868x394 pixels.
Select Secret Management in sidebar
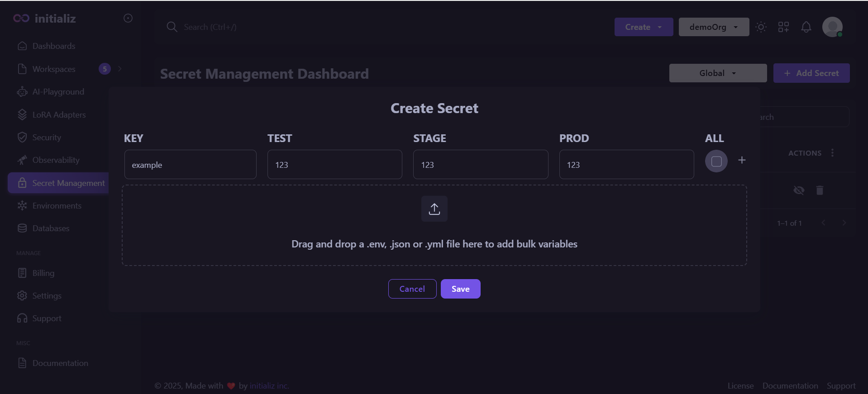pos(58,183)
